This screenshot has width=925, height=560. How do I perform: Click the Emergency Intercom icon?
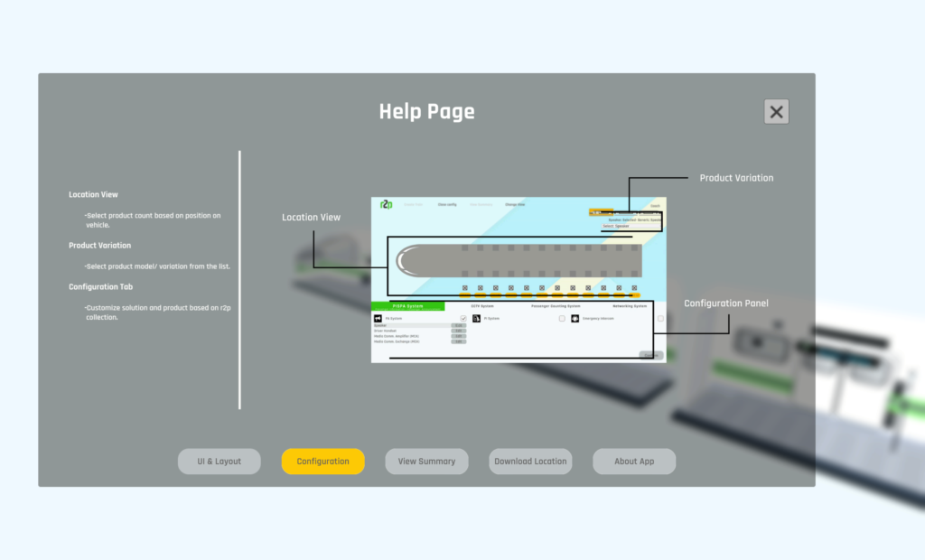click(575, 319)
